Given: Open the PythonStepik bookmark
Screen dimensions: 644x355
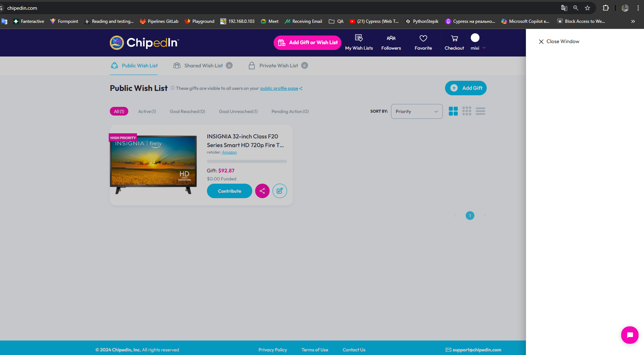Looking at the screenshot, I should pos(422,21).
